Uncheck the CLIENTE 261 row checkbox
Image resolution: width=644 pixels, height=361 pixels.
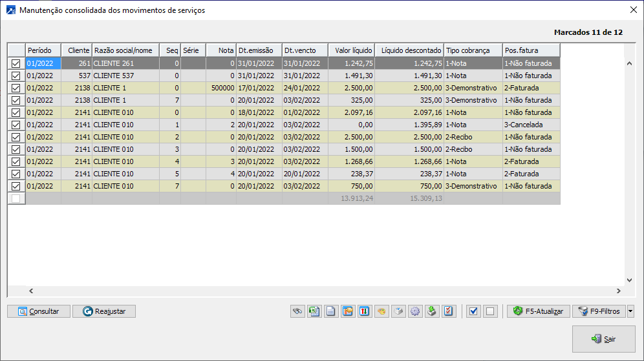point(16,63)
